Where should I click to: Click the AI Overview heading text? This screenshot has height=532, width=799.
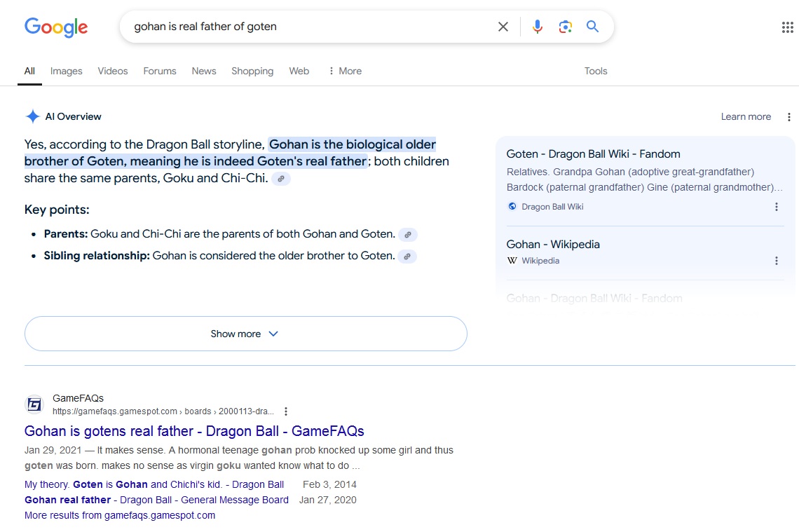(73, 116)
